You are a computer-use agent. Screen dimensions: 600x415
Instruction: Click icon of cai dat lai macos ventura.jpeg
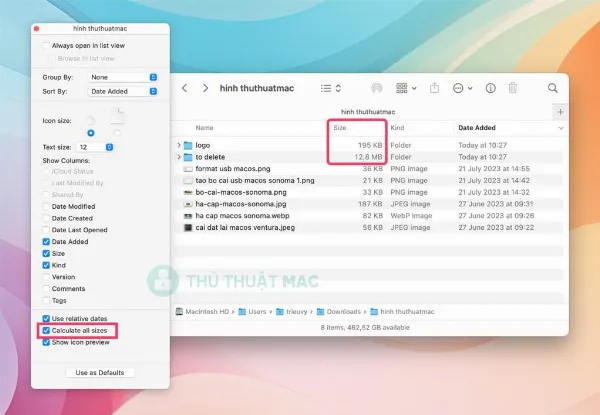[188, 228]
